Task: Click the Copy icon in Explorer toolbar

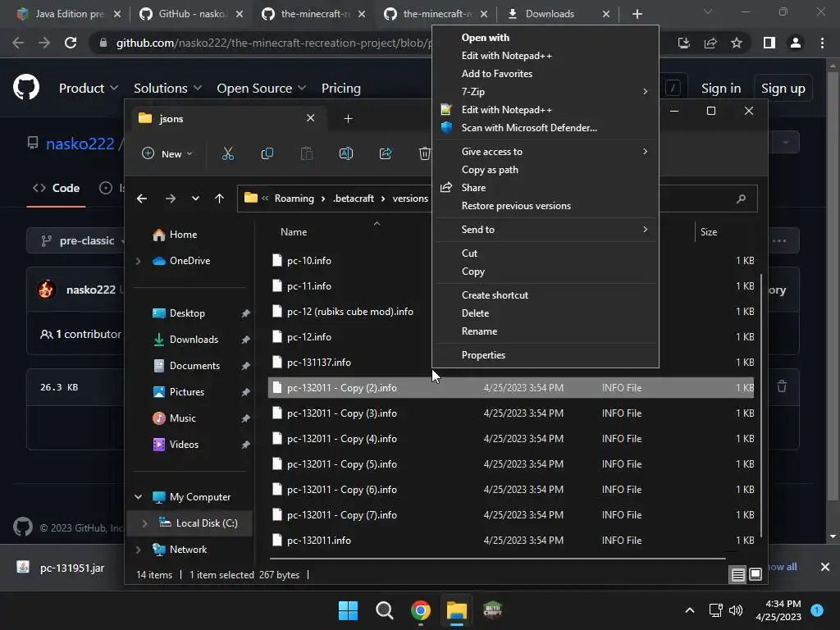Action: pyautogui.click(x=267, y=153)
